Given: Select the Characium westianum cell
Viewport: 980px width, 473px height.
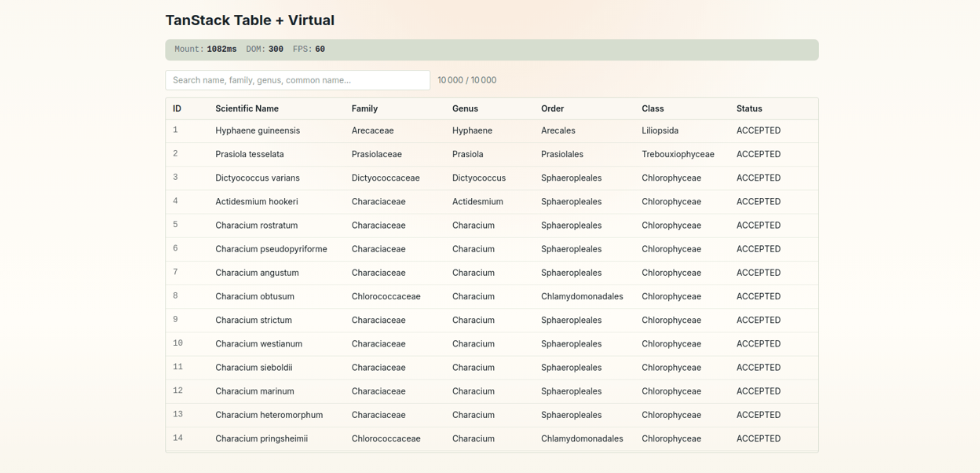Looking at the screenshot, I should [x=258, y=343].
